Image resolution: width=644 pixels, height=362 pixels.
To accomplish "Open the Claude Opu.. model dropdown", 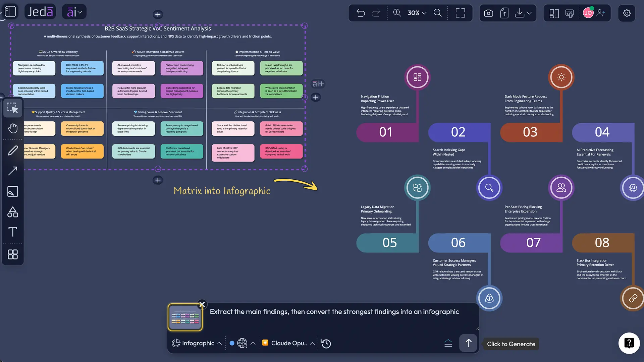I will point(288,343).
